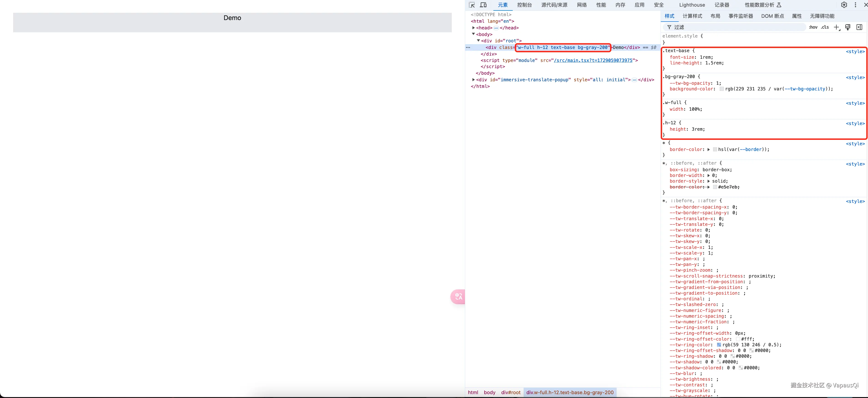Expand the border-width property triangle
The width and height of the screenshot is (868, 398).
(x=709, y=176)
